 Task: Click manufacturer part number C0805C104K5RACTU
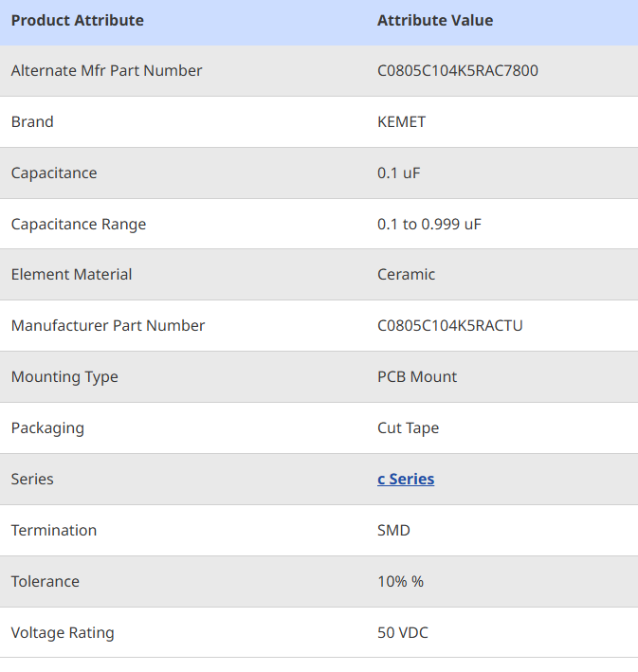450,325
